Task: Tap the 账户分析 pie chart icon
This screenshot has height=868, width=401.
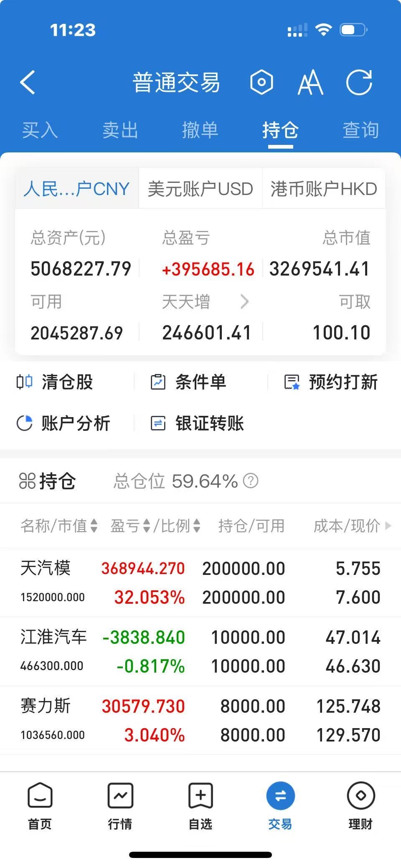Action: 24,423
